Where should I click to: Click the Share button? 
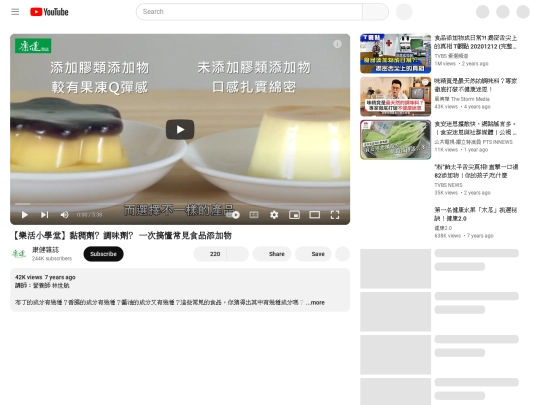pyautogui.click(x=272, y=254)
